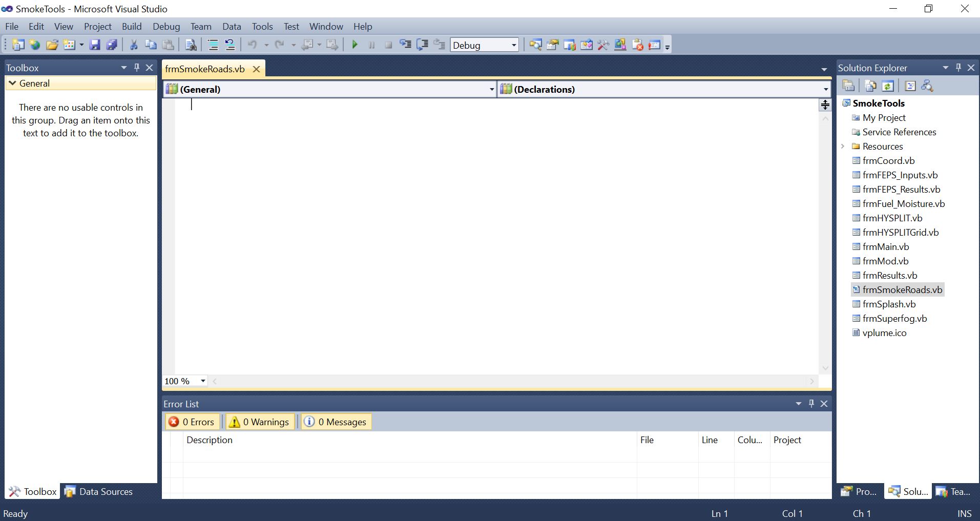Image resolution: width=980 pixels, height=521 pixels.
Task: Collapse the General toolbox group
Action: (x=13, y=84)
